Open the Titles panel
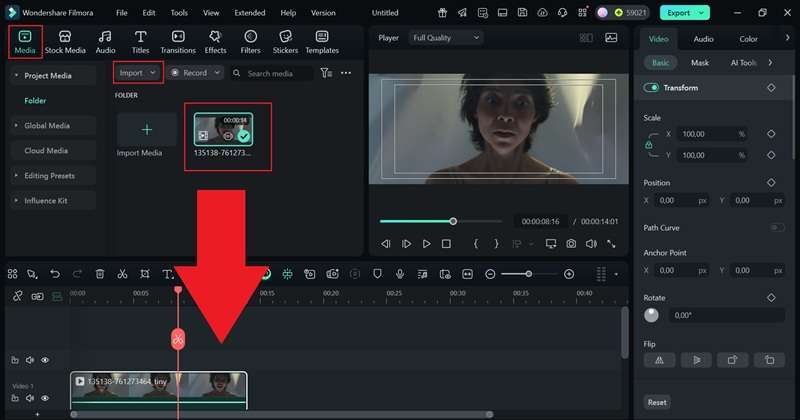 click(140, 42)
